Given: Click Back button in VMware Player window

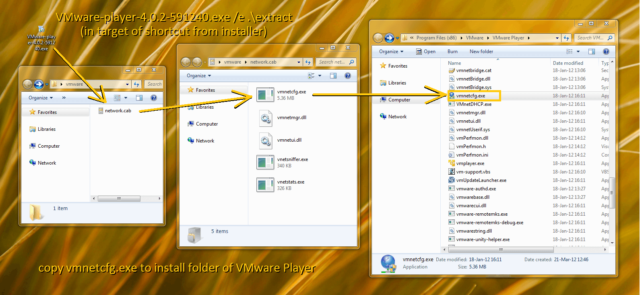Looking at the screenshot, I should [378, 38].
